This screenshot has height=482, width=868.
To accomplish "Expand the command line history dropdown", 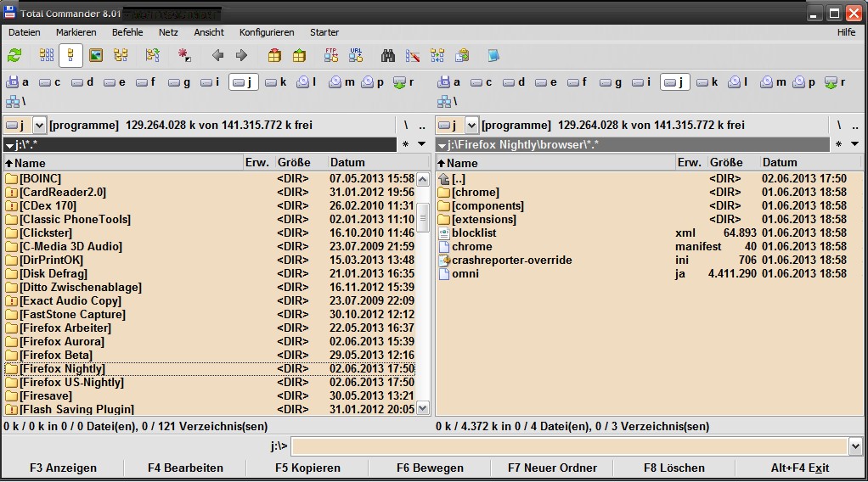I will (855, 446).
